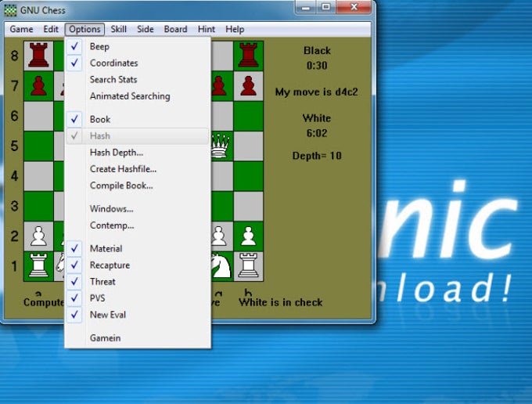The width and height of the screenshot is (532, 404).
Task: Enable Search Stats option
Action: [x=138, y=80]
